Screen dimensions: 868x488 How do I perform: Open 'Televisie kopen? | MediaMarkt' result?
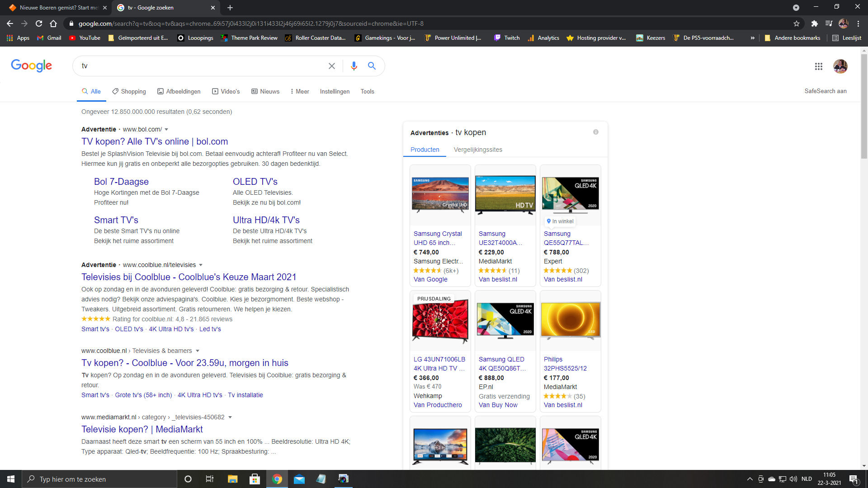coord(142,429)
